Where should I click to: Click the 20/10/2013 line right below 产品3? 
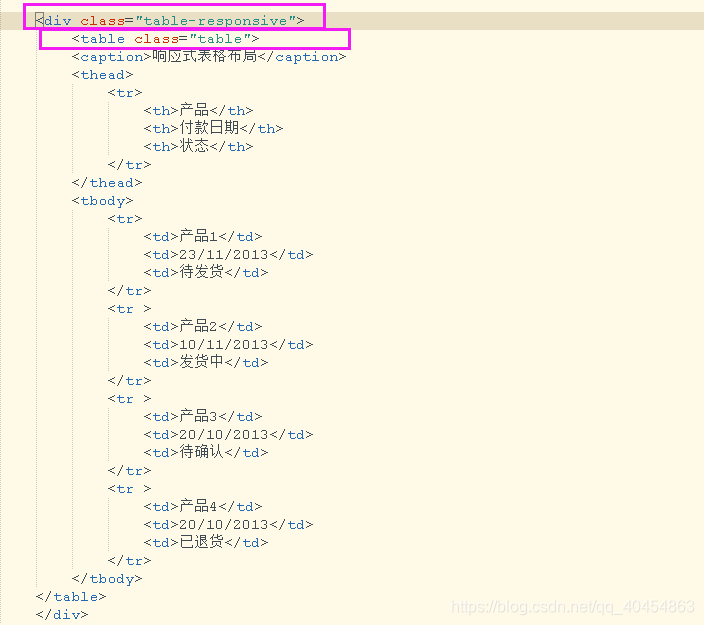point(228,435)
